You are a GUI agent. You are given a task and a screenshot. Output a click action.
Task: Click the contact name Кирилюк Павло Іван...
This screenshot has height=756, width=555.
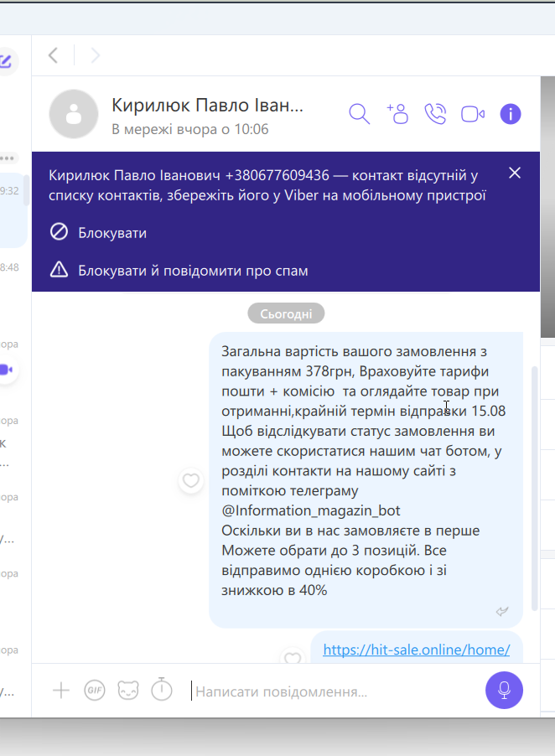(x=207, y=105)
